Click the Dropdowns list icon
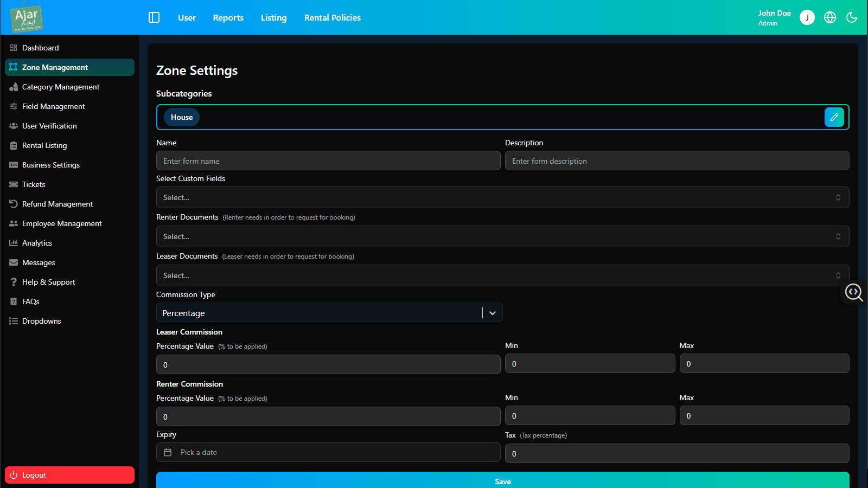Screen dimensions: 868x488 tap(14, 321)
